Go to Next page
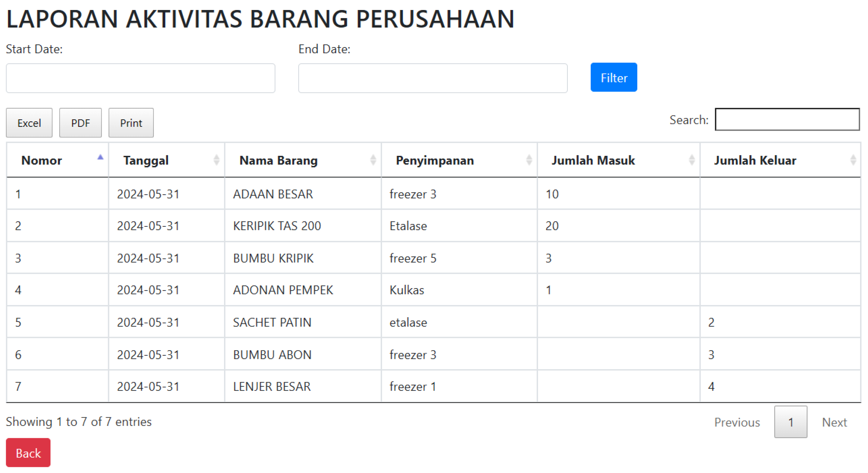This screenshot has height=473, width=868. click(x=834, y=422)
